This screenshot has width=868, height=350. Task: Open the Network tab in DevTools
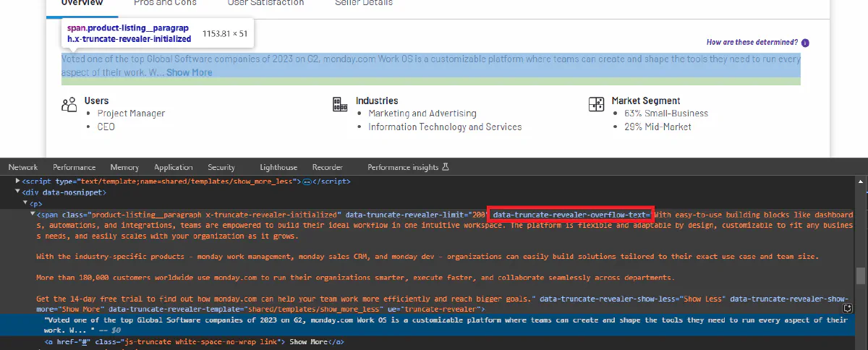(x=23, y=167)
